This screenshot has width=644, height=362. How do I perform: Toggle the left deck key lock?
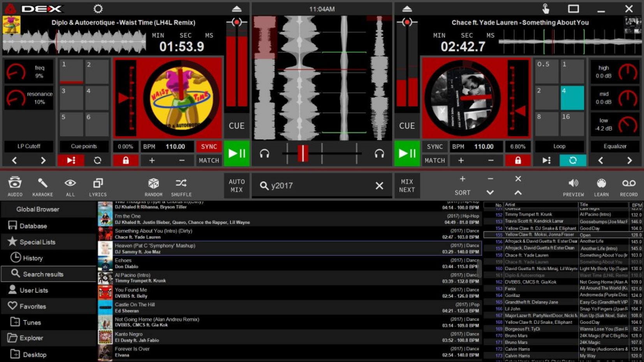pos(125,160)
